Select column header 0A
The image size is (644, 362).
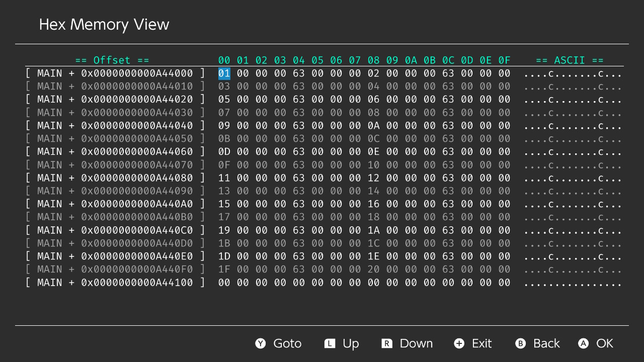(411, 60)
